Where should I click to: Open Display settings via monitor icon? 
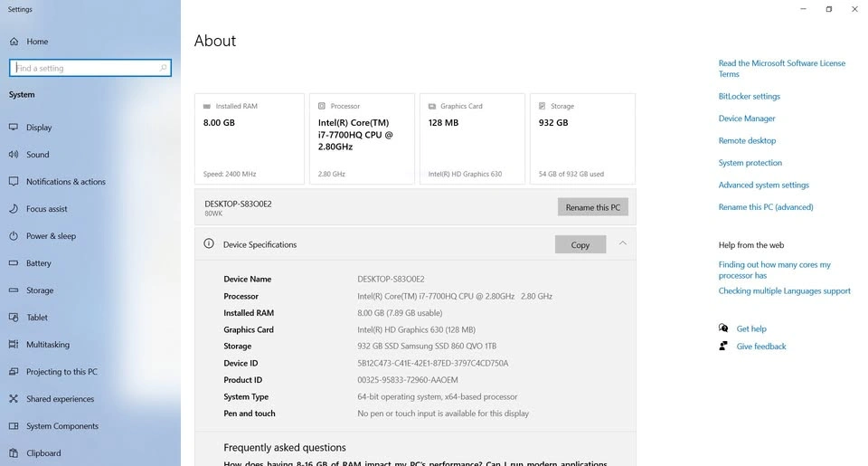14,128
